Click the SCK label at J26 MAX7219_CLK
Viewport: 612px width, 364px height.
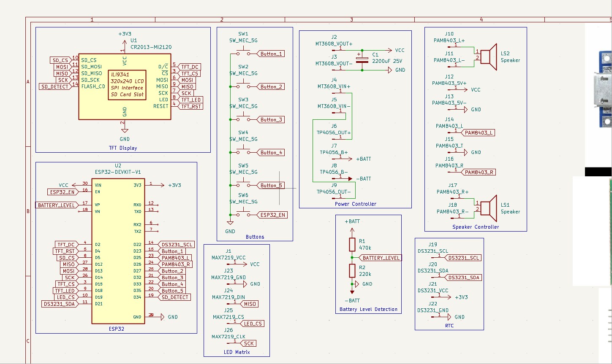coord(248,343)
